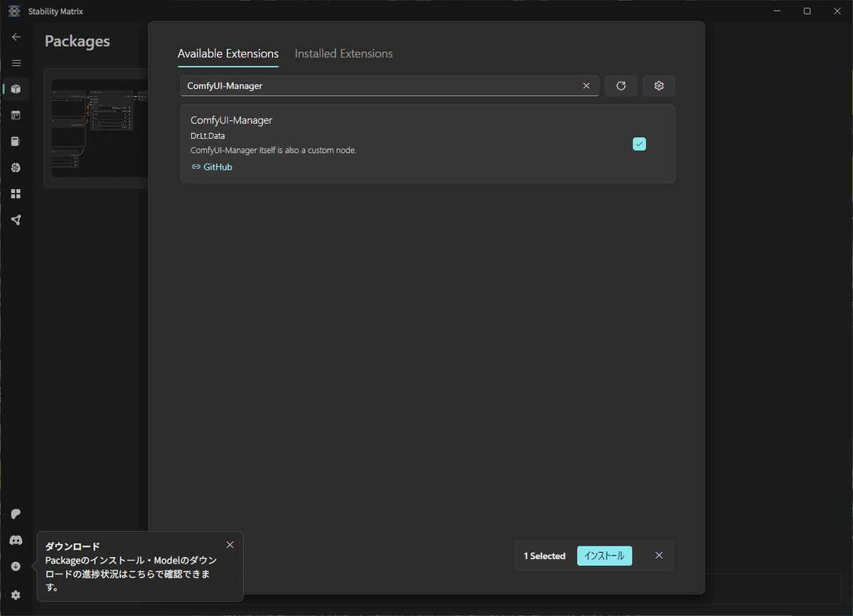Image resolution: width=853 pixels, height=616 pixels.
Task: Clear the extension search field text
Action: 586,86
